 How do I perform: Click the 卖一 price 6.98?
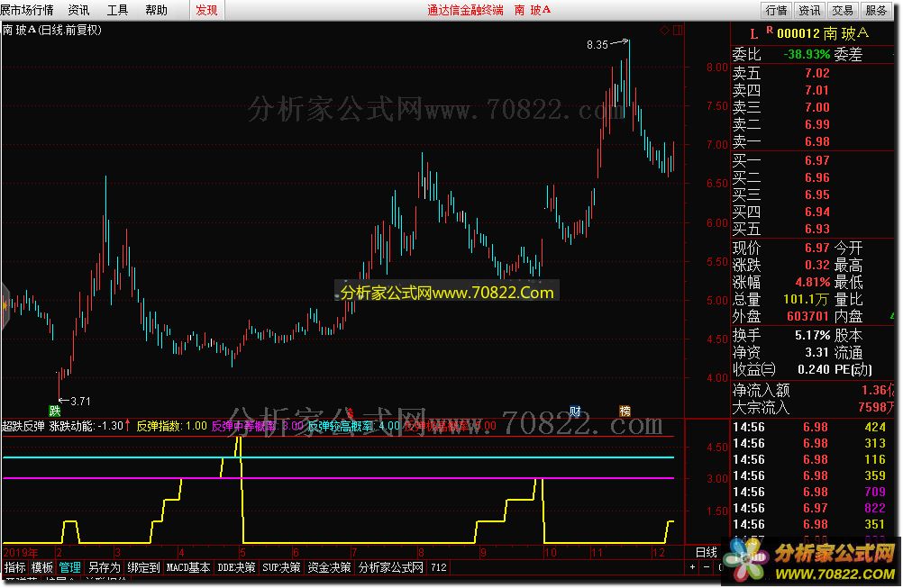(816, 142)
